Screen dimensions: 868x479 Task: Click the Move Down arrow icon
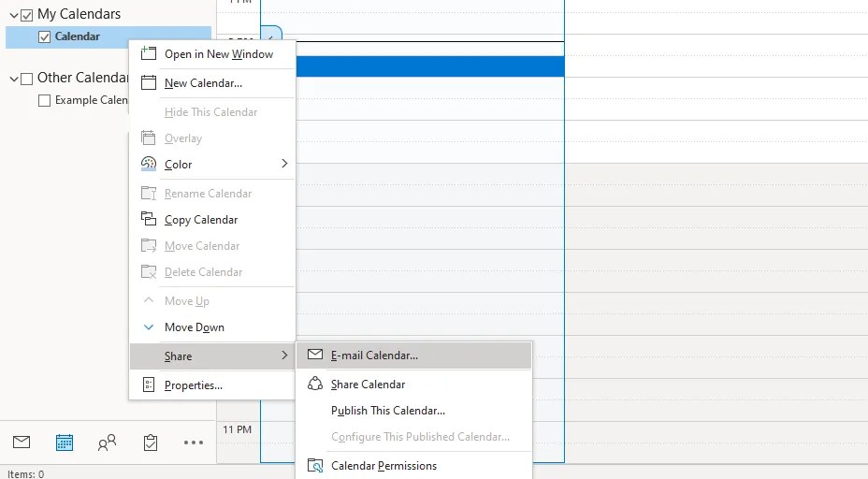[x=149, y=327]
